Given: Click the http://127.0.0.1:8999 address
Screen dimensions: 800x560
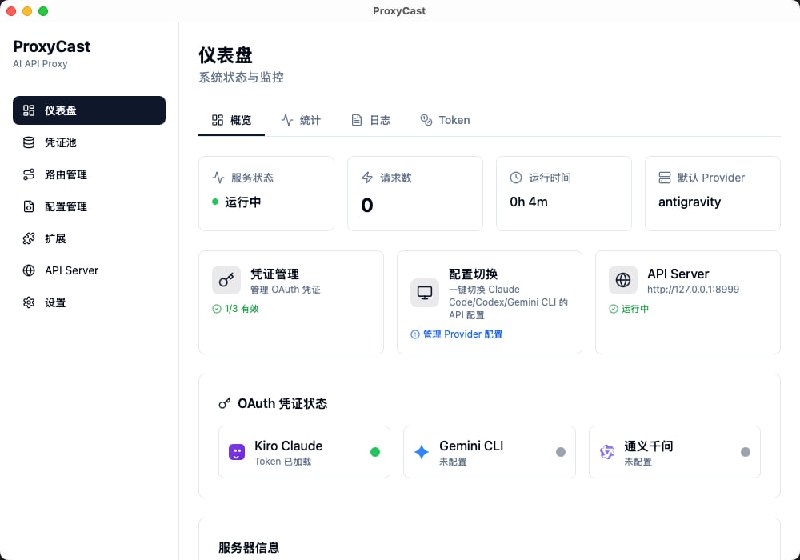Looking at the screenshot, I should pos(693,289).
